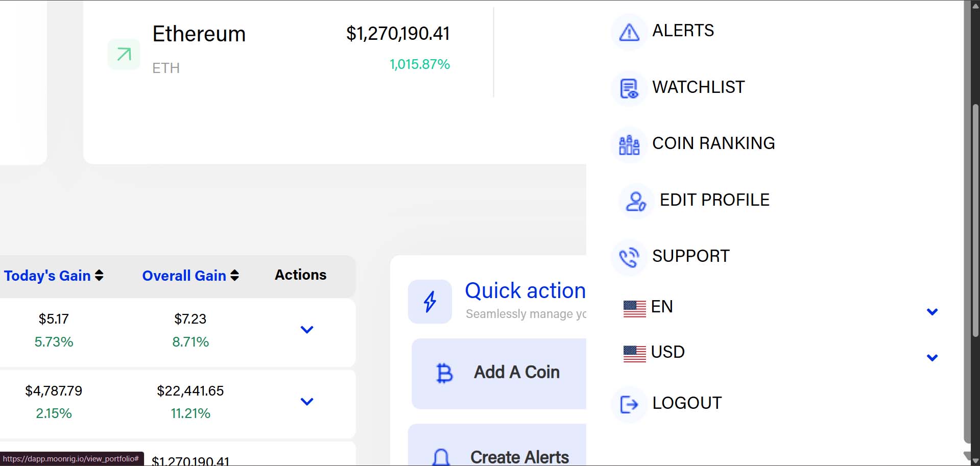Click the 2.15% today's gain percent
This screenshot has width=980, height=466.
(x=54, y=413)
